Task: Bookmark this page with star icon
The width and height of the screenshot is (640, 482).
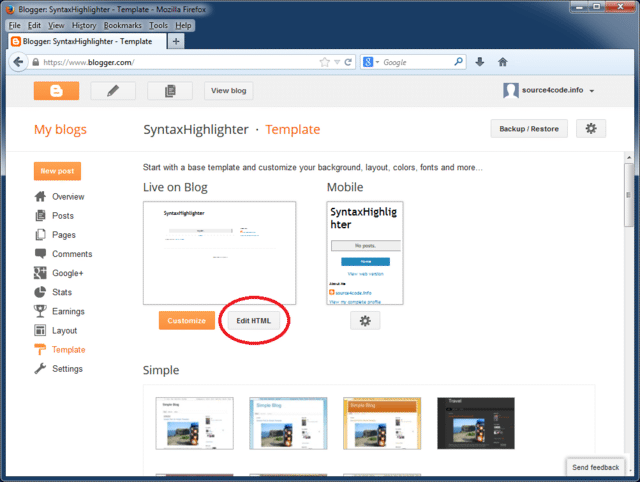Action: (324, 62)
